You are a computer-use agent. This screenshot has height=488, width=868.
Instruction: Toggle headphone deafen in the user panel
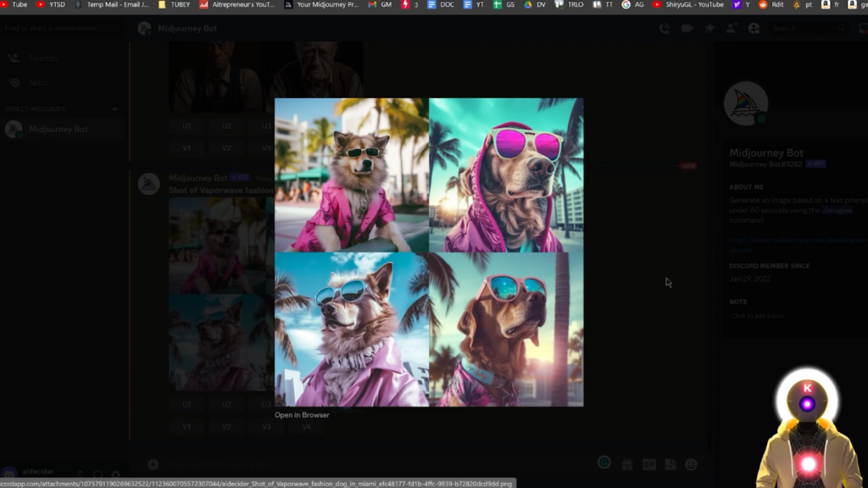(x=98, y=474)
